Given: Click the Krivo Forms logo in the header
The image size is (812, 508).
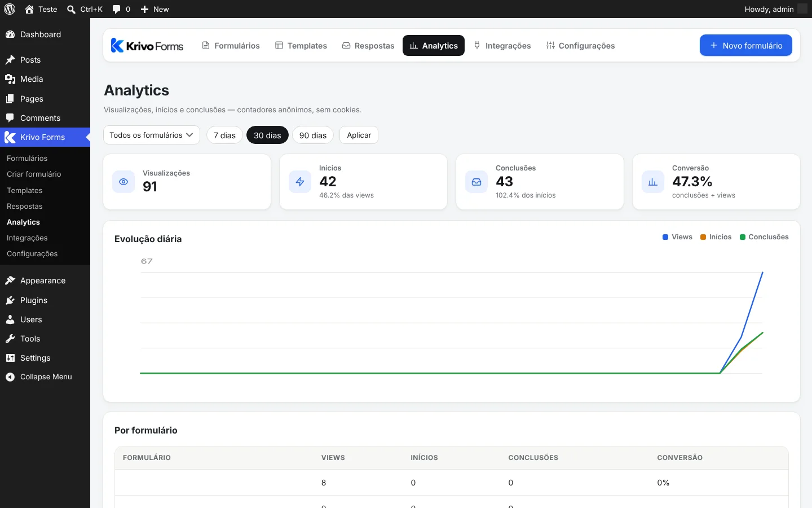Looking at the screenshot, I should 147,46.
